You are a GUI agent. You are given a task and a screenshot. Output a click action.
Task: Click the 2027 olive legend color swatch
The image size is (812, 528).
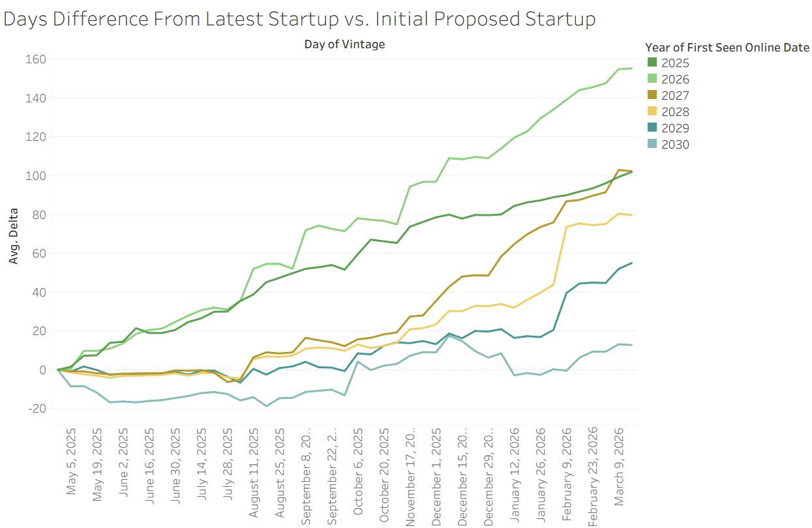[652, 96]
